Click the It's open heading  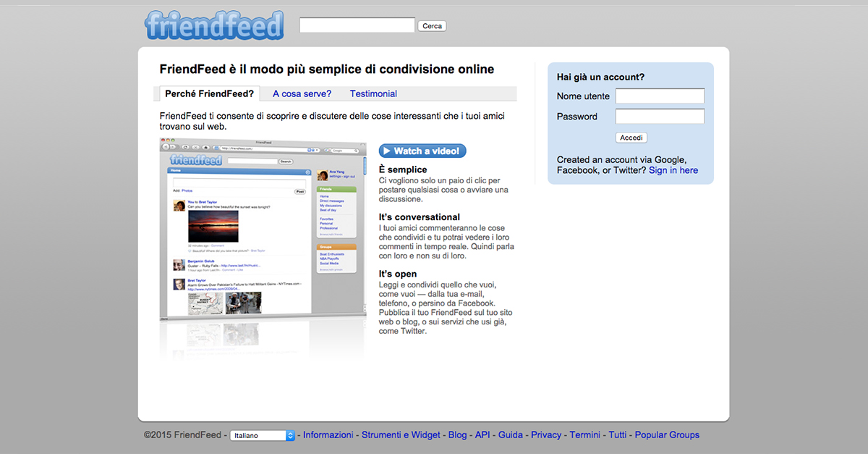pyautogui.click(x=398, y=274)
